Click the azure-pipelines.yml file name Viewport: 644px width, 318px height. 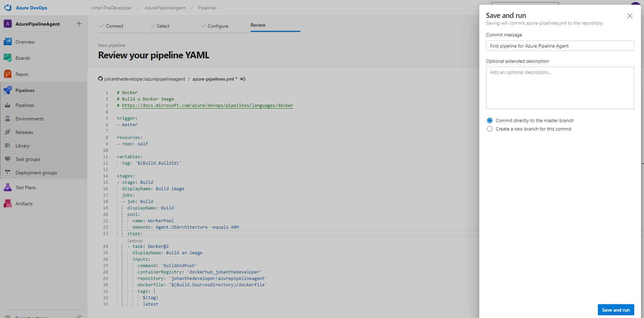(213, 79)
